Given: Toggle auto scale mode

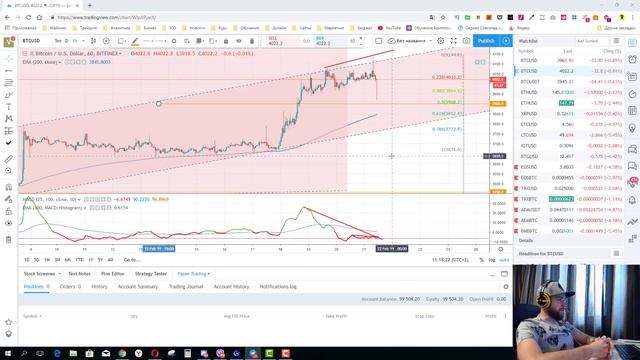Looking at the screenshot, I should click(x=504, y=260).
